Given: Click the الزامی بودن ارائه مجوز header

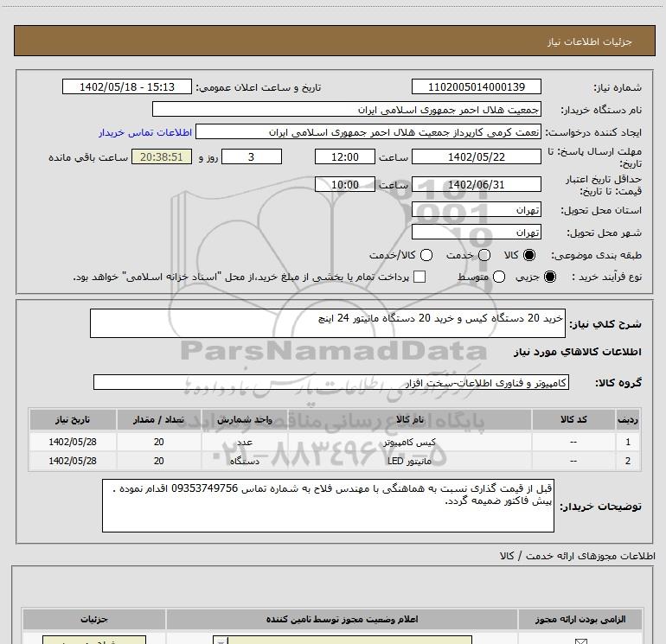Looking at the screenshot, I should click(x=580, y=619).
